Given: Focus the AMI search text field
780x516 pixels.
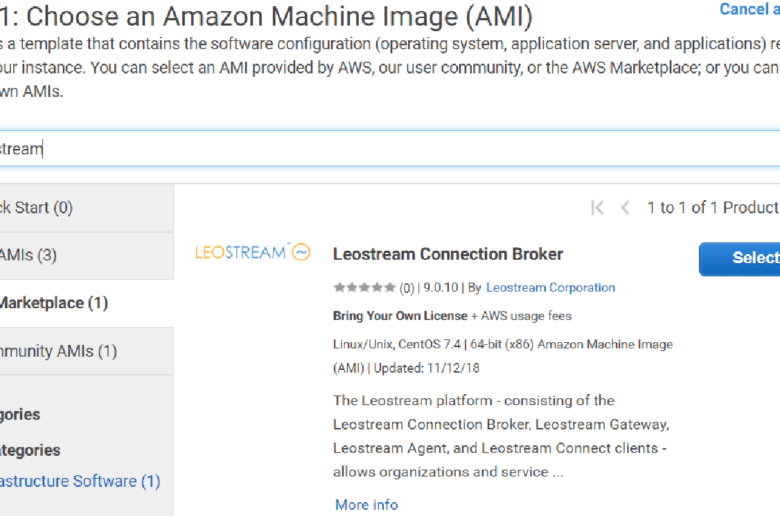Looking at the screenshot, I should coord(390,149).
